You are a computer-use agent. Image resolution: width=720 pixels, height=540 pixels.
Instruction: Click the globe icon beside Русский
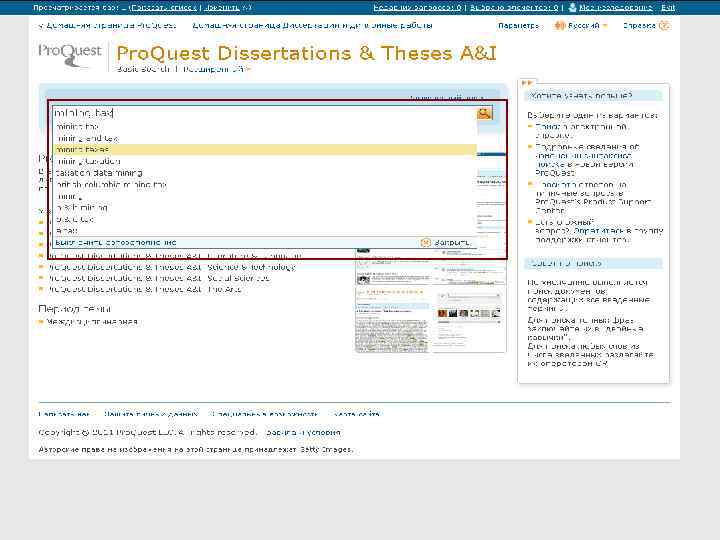click(x=560, y=26)
